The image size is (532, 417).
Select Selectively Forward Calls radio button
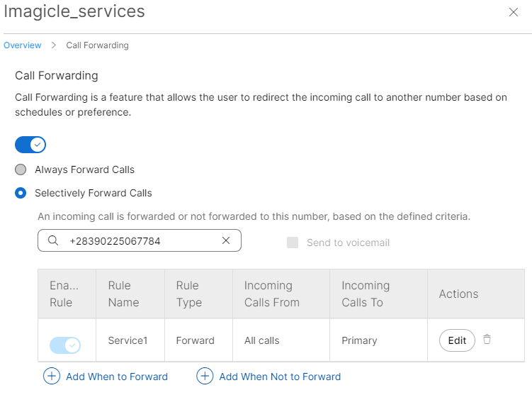pos(21,193)
